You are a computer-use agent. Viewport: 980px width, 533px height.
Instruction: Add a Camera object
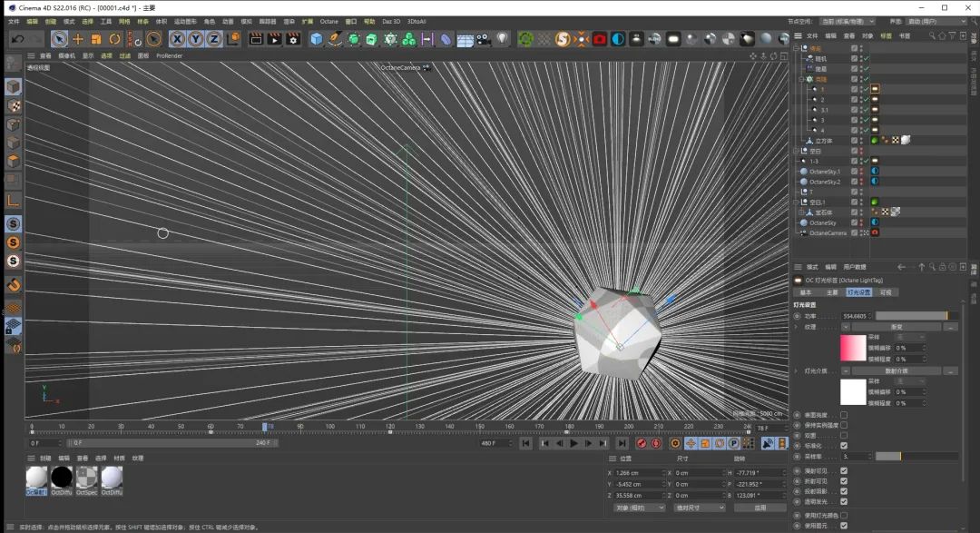click(x=484, y=39)
